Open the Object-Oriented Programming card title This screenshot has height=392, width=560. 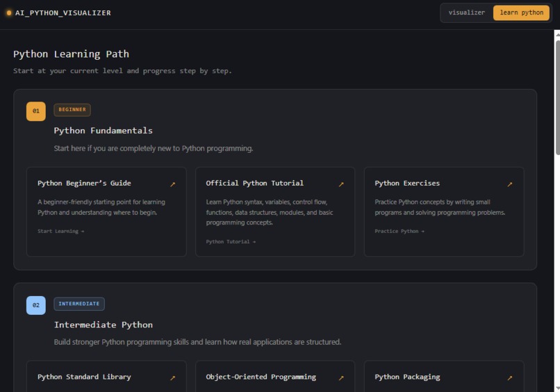click(261, 377)
